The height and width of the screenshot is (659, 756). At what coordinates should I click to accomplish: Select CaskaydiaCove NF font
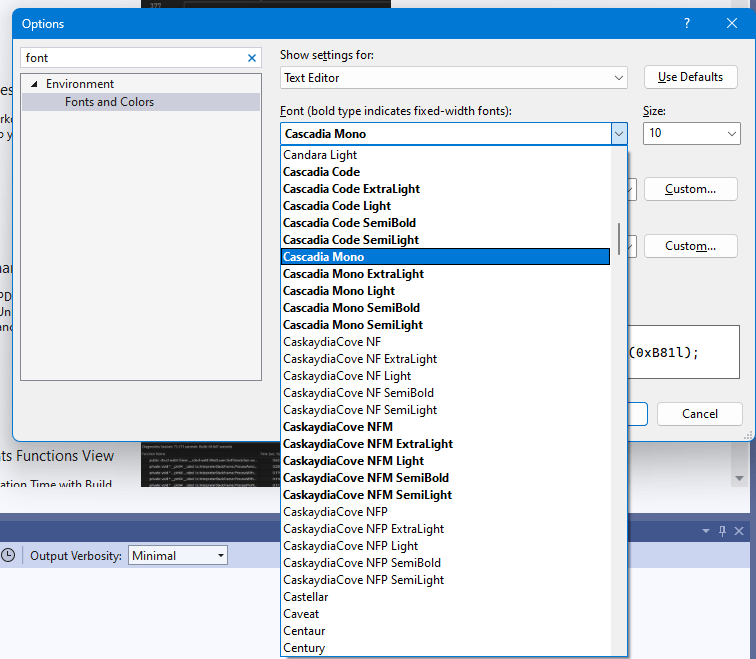point(445,342)
